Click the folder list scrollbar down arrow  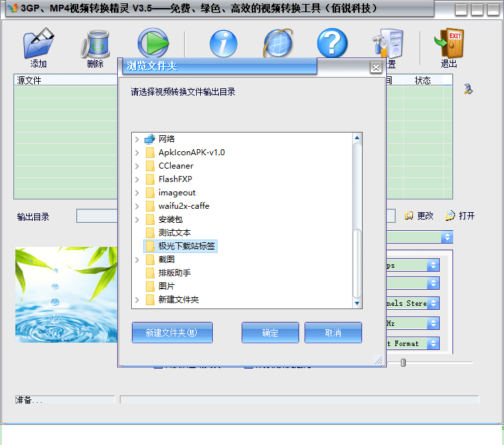(x=357, y=304)
